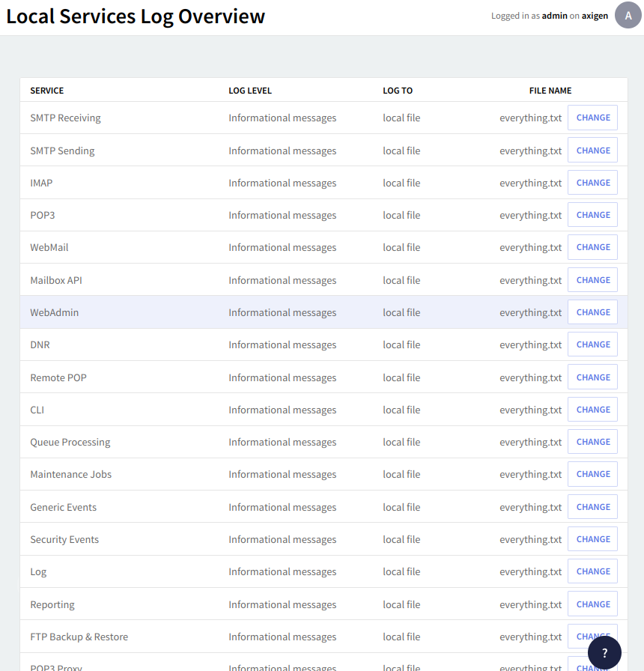This screenshot has width=644, height=671.
Task: Change Generic Events logging
Action: point(592,507)
